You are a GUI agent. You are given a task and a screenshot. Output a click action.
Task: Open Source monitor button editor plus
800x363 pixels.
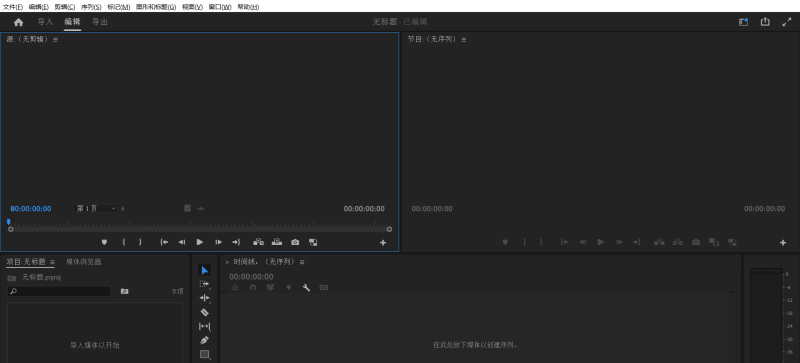tap(383, 243)
